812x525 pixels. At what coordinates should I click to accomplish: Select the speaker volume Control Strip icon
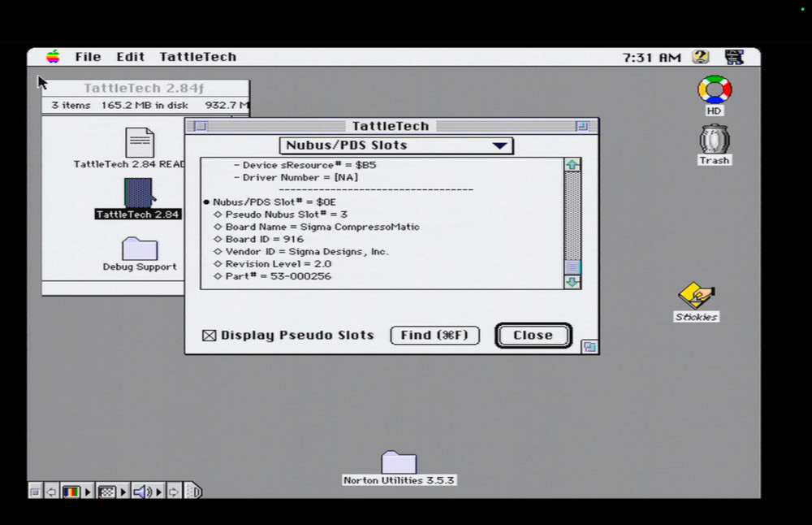tap(140, 492)
